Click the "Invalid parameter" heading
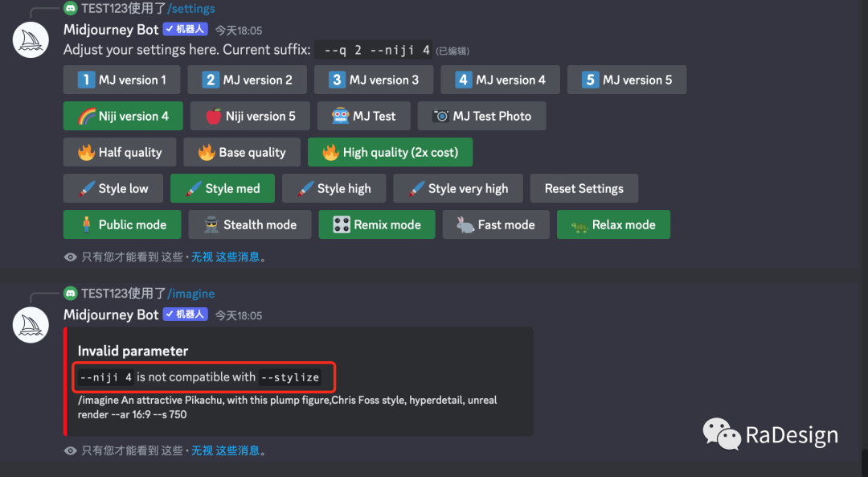Screen dimensions: 868x477 coord(133,351)
